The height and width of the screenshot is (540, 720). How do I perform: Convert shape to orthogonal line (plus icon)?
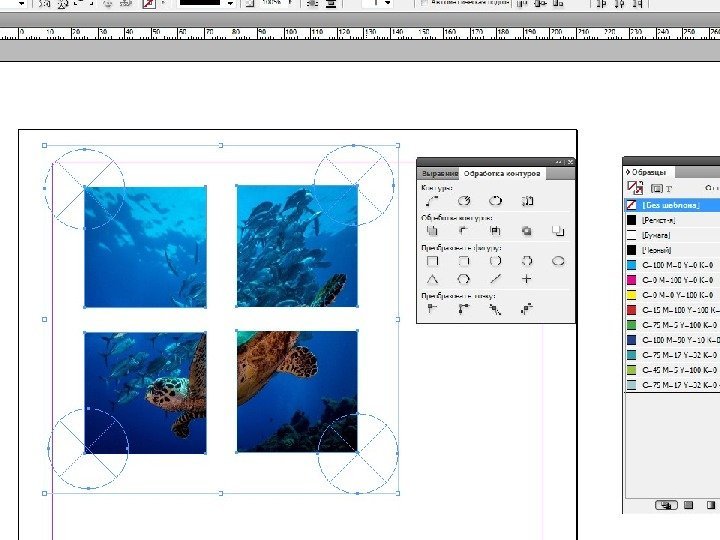(x=527, y=279)
